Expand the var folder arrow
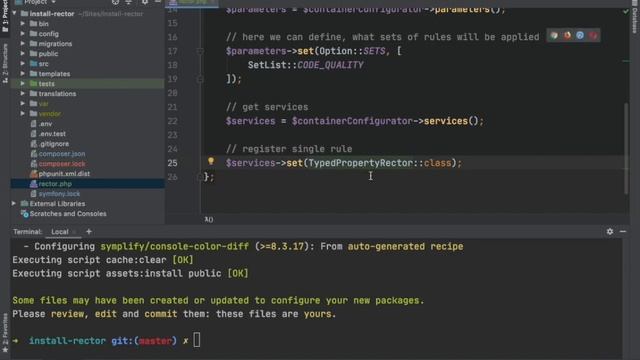 tap(23, 104)
